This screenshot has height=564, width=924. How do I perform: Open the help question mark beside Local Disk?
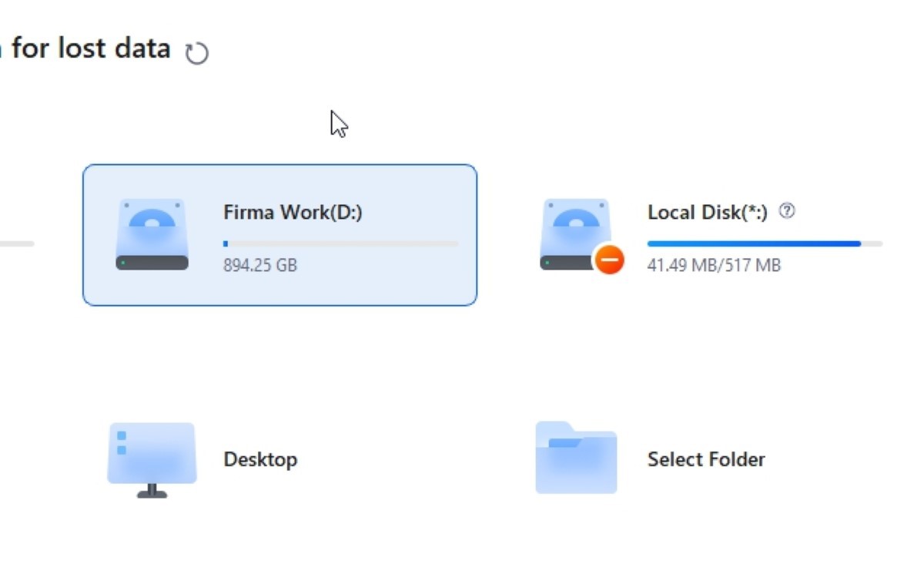click(786, 210)
